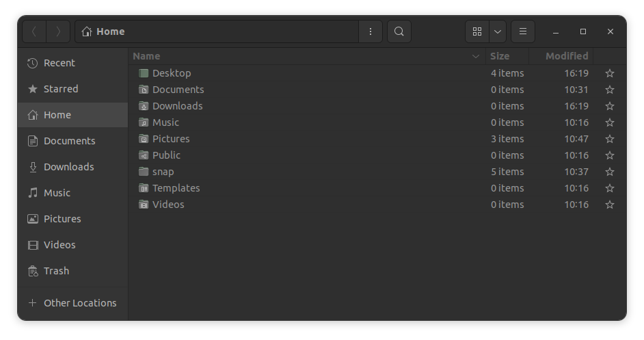Click the Music note icon in sidebar
644x340 pixels.
(x=32, y=193)
